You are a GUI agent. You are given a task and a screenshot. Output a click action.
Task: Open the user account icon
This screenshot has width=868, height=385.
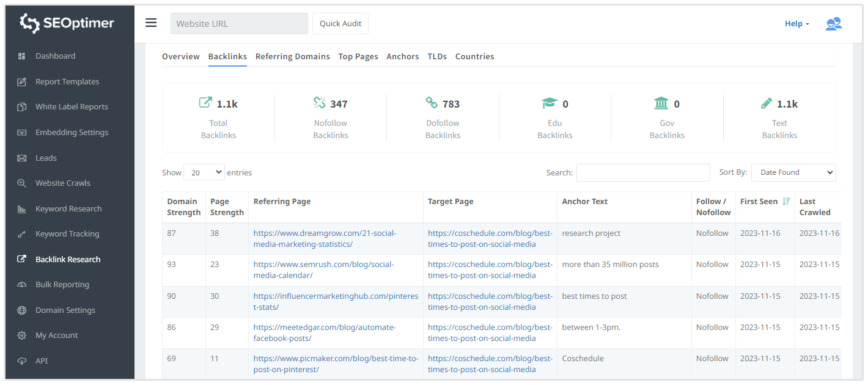pos(833,24)
